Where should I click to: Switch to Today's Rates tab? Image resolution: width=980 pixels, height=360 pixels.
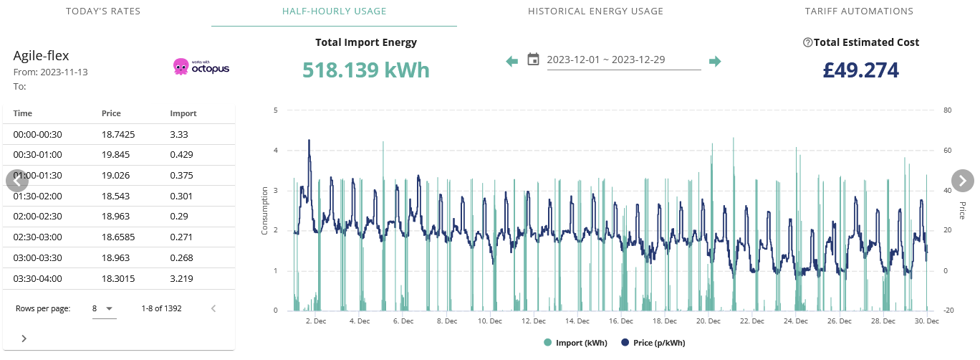point(103,11)
